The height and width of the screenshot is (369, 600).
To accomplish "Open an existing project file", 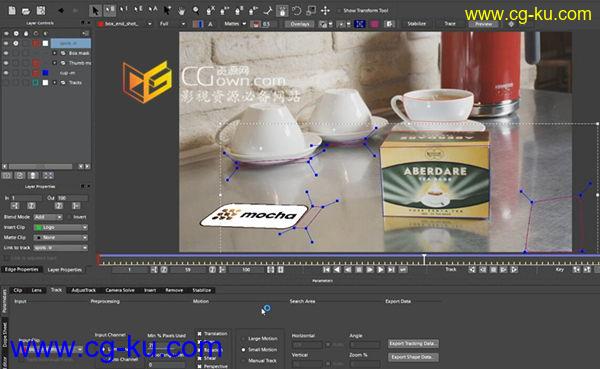I will 26,11.
